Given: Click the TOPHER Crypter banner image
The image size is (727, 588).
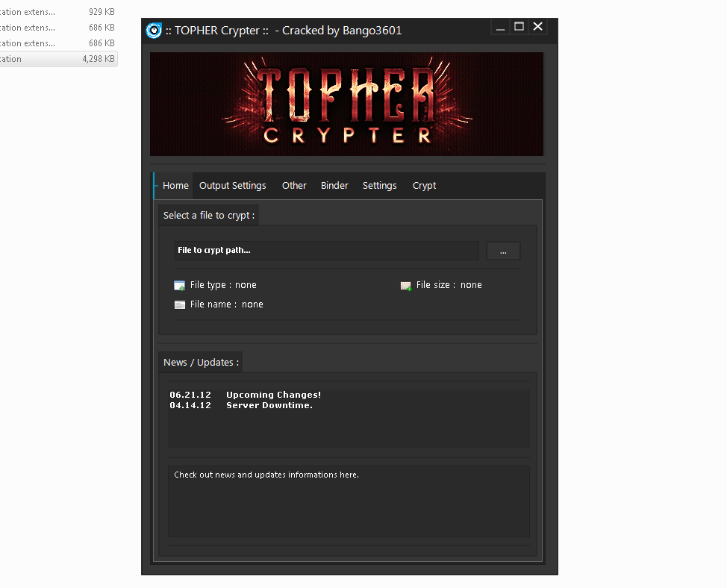Looking at the screenshot, I should click(x=347, y=104).
